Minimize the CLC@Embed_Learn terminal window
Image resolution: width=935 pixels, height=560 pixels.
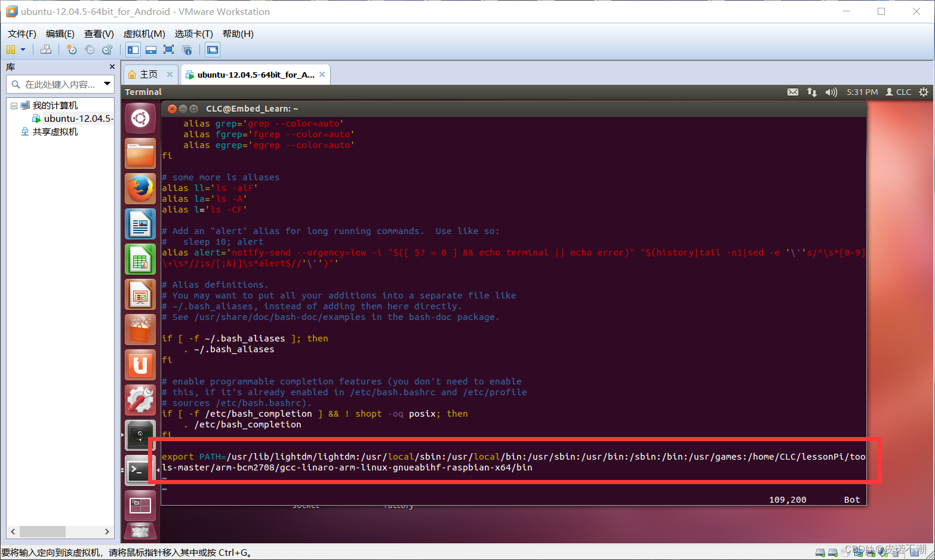pyautogui.click(x=183, y=109)
